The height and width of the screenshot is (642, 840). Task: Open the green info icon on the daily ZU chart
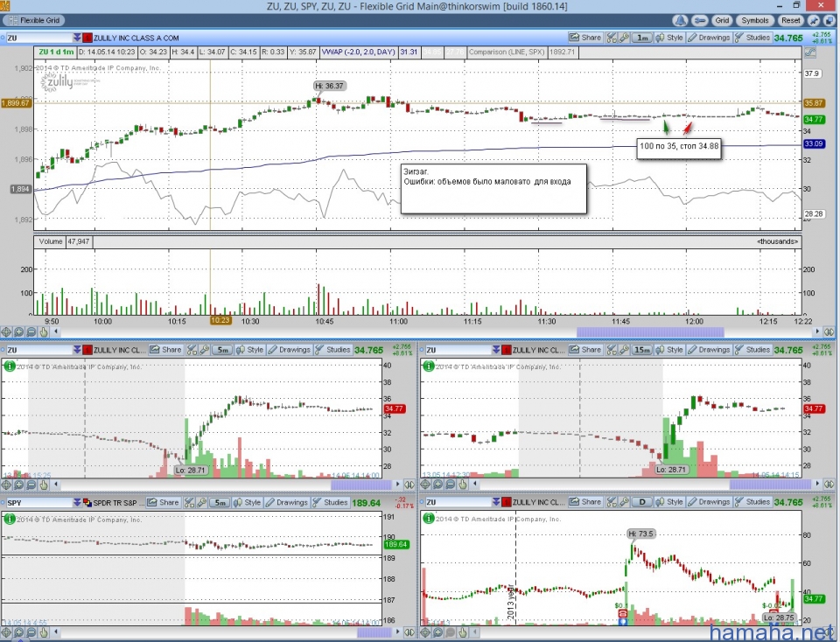(428, 519)
